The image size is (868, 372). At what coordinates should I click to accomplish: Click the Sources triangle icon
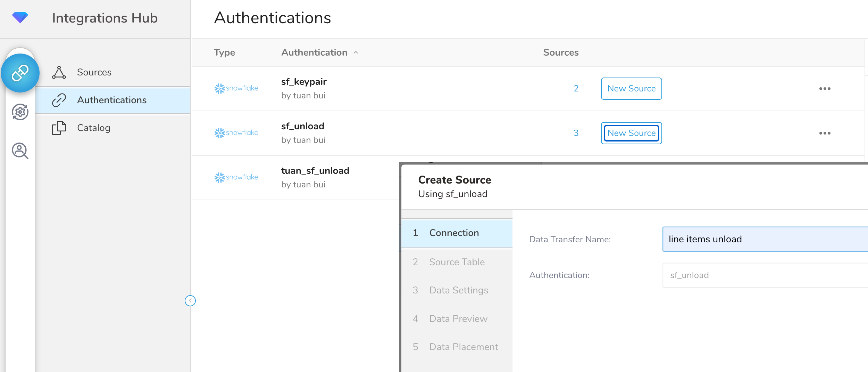[59, 72]
